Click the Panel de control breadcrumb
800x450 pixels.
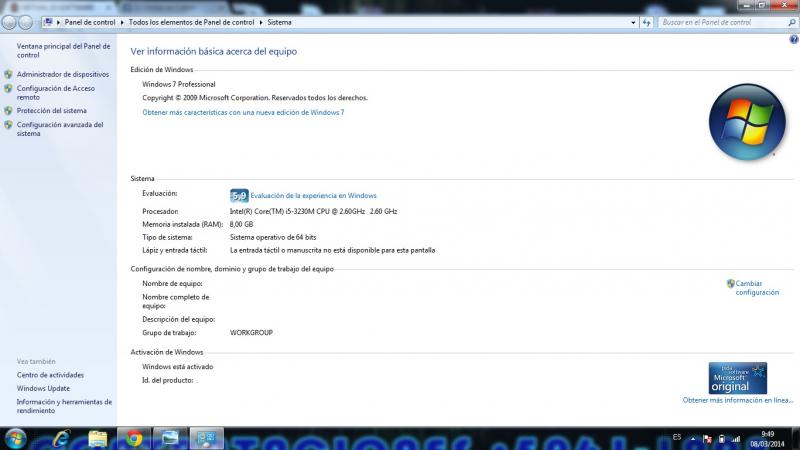(x=90, y=22)
